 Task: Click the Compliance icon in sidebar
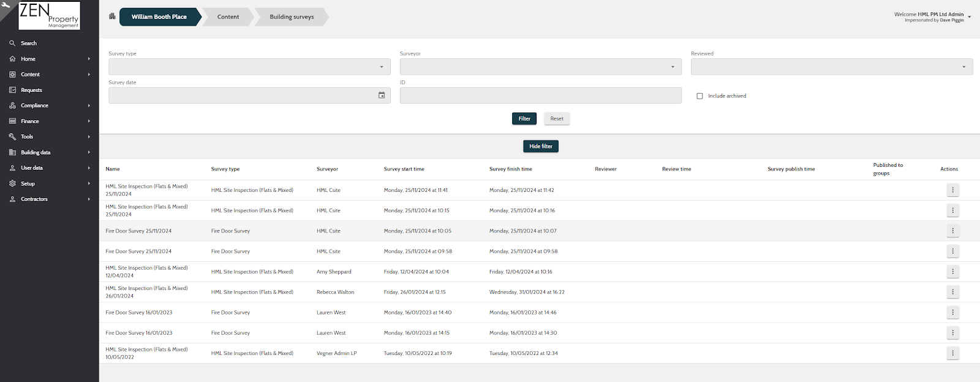(12, 105)
